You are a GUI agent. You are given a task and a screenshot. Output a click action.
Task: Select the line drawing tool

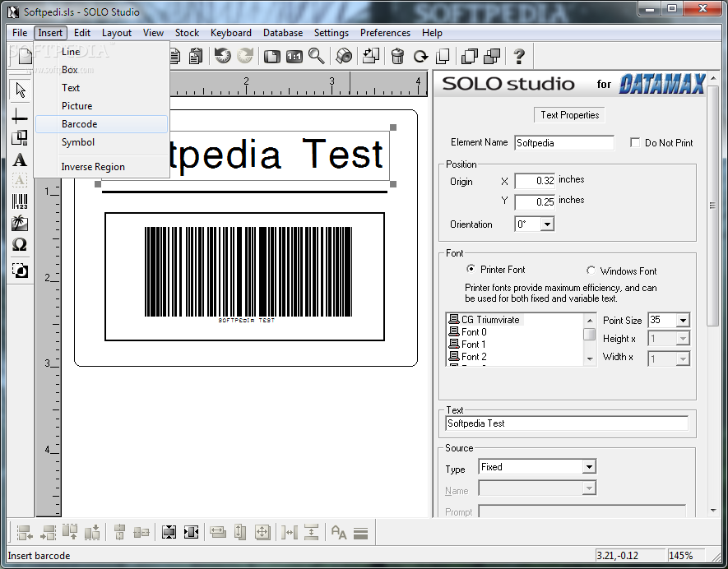pos(20,117)
